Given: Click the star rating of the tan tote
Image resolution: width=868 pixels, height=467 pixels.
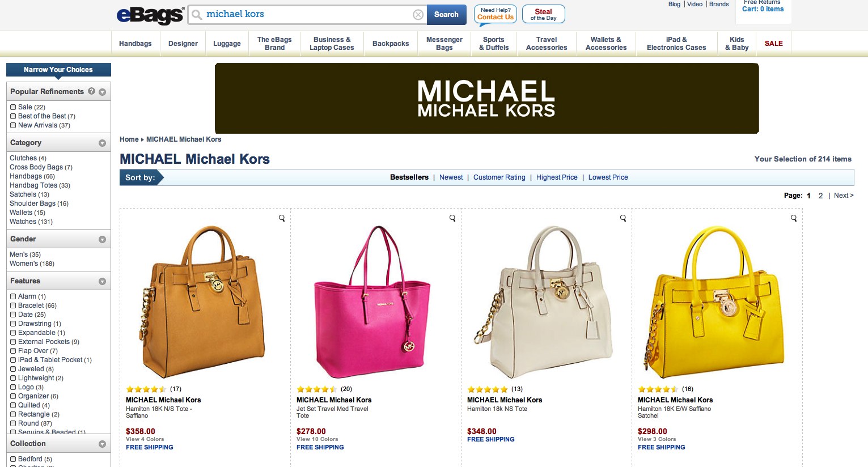Looking at the screenshot, I should point(146,389).
